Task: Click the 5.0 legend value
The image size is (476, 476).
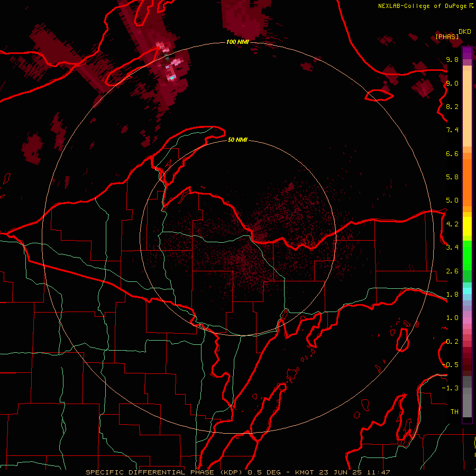Action: [x=452, y=200]
